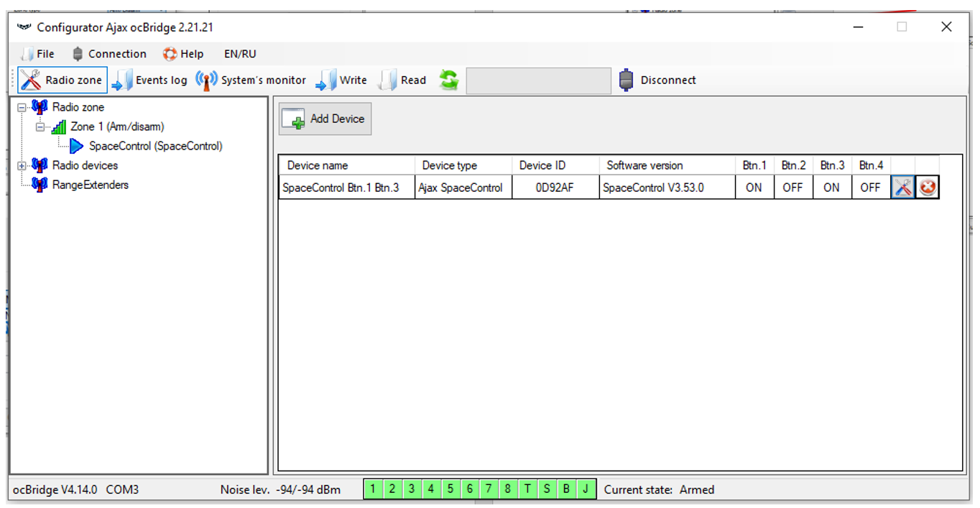The image size is (980, 508).
Task: Toggle Btn.1 ON cell for SpaceControl
Action: 754,188
